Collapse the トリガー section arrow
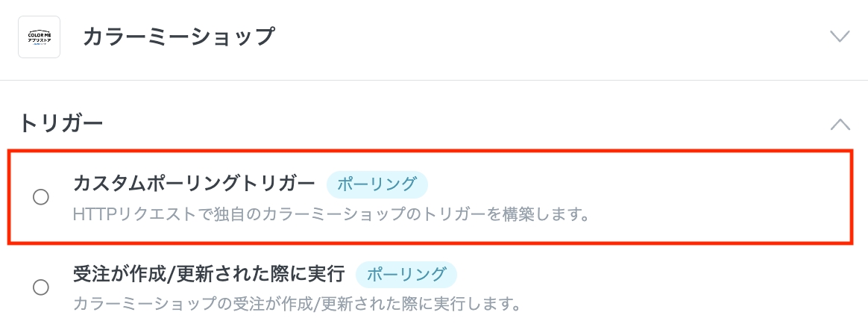The width and height of the screenshot is (868, 327). (840, 123)
